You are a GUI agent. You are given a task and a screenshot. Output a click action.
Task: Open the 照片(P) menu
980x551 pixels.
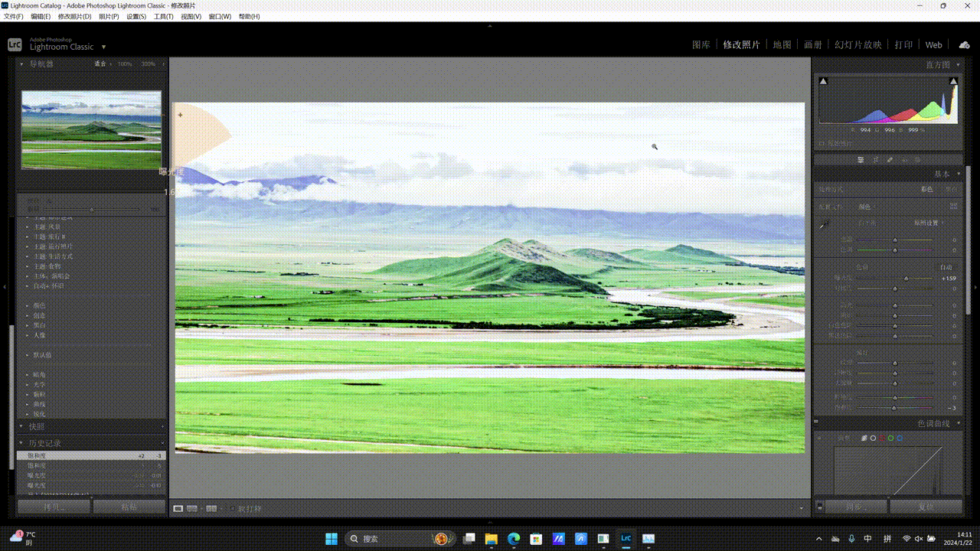click(109, 16)
